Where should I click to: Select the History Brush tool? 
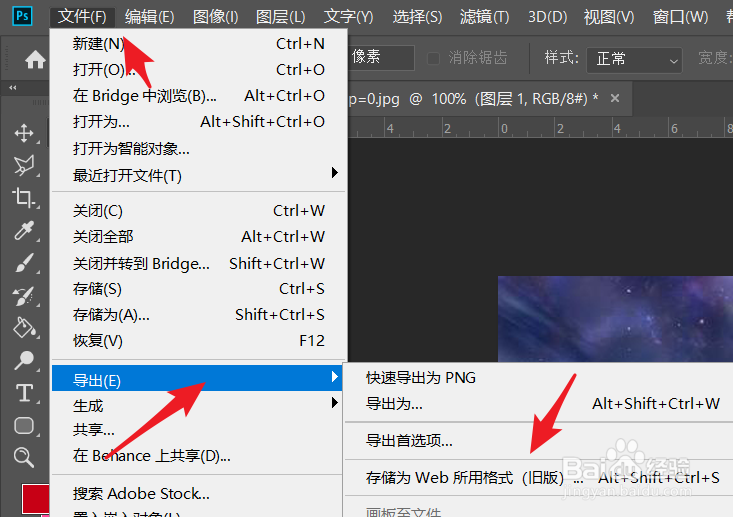[24, 295]
